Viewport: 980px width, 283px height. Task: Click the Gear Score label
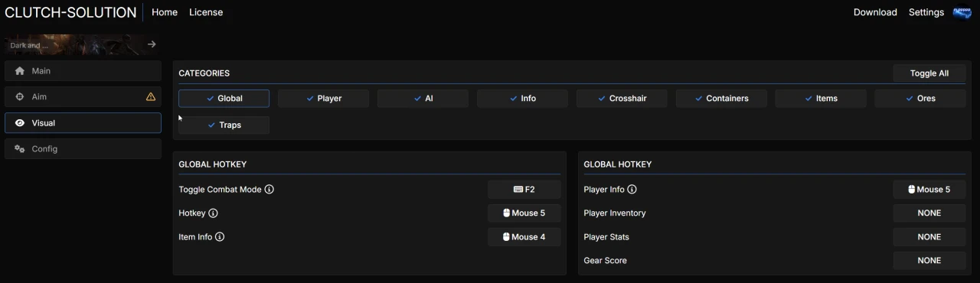coord(605,261)
